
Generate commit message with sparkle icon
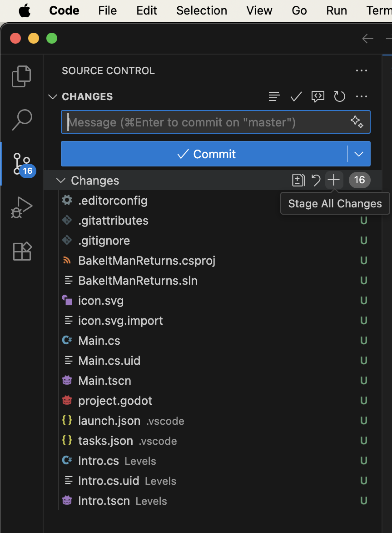point(357,122)
